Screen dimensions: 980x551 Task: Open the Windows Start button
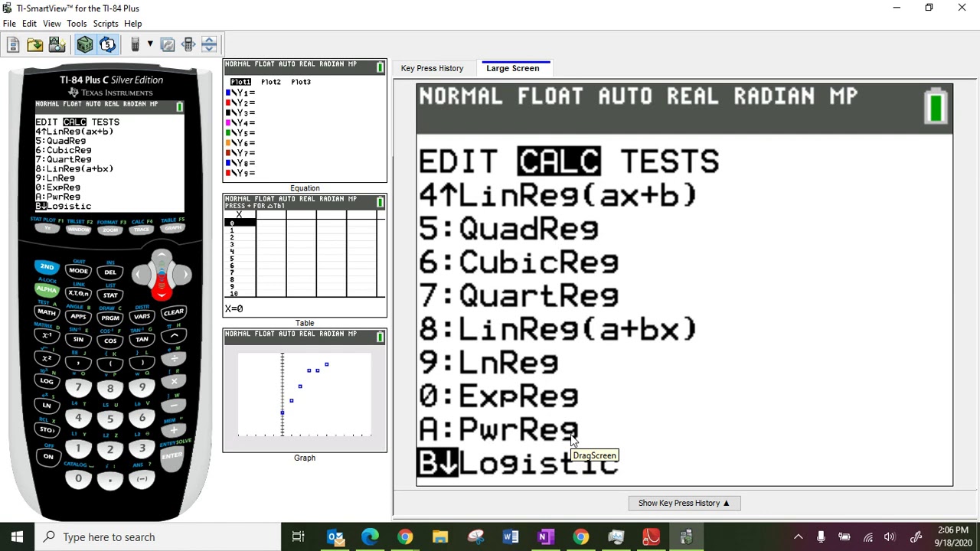(17, 536)
